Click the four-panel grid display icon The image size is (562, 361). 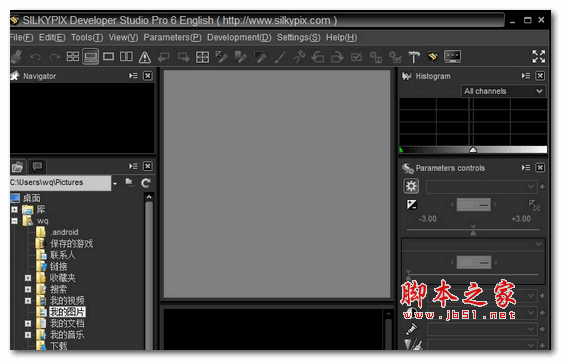click(x=203, y=57)
